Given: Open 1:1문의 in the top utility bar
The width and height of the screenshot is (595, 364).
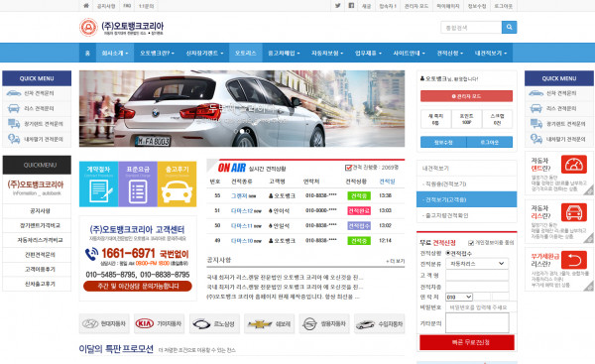Looking at the screenshot, I should point(146,6).
